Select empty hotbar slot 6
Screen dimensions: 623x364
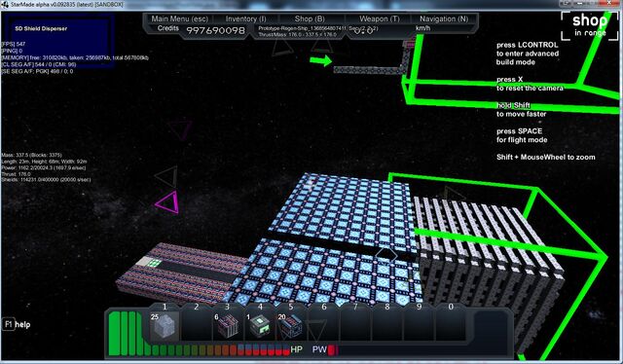click(x=323, y=326)
